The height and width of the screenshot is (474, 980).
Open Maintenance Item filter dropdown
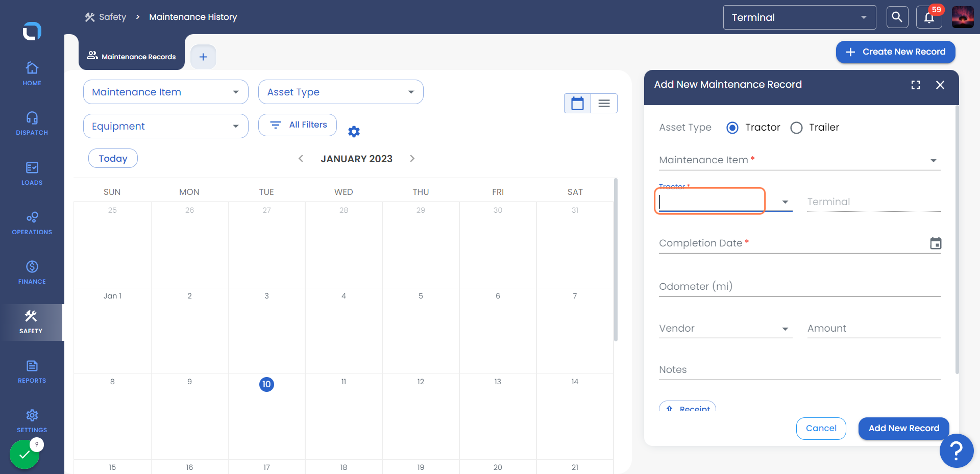[x=166, y=92]
